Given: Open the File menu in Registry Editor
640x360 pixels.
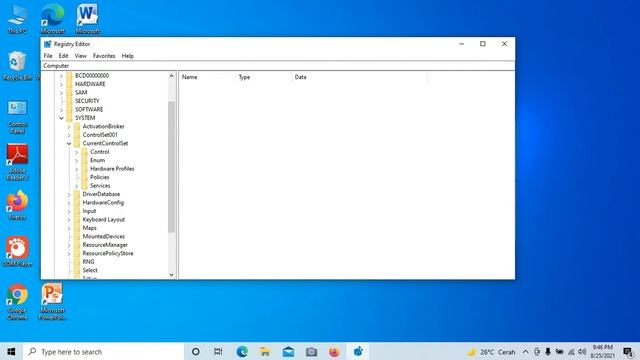Looking at the screenshot, I should coord(48,56).
